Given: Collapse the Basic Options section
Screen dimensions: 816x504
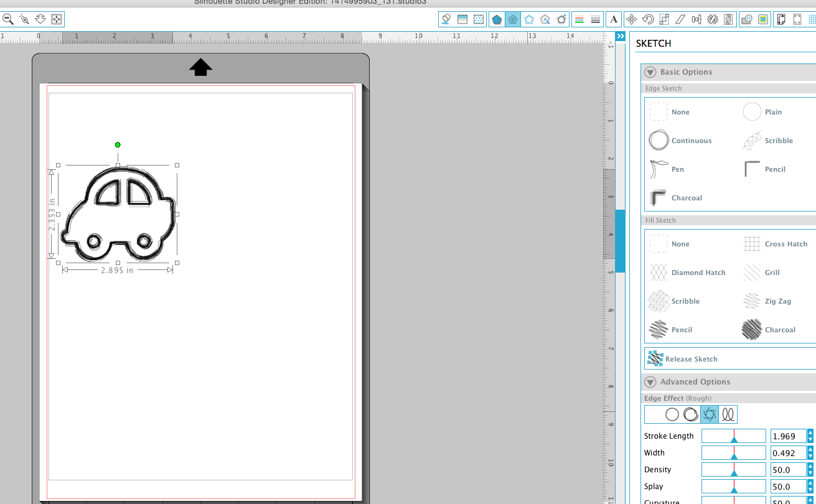Looking at the screenshot, I should click(x=650, y=72).
